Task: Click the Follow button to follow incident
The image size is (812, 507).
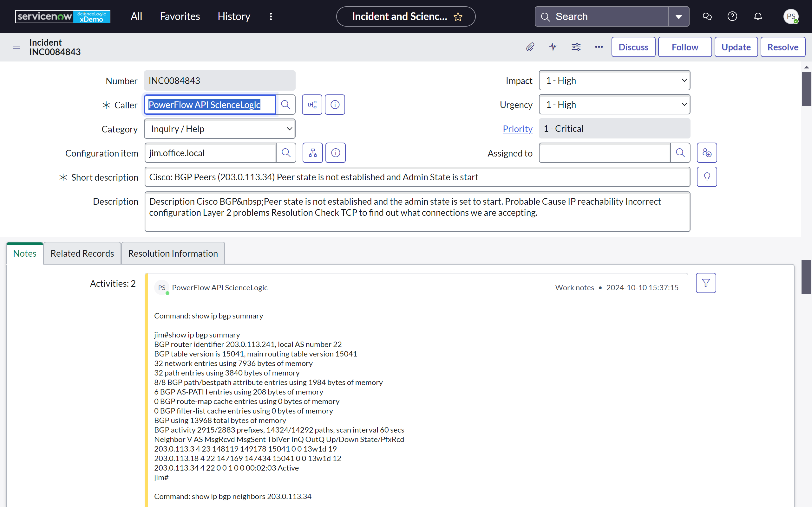Action: click(x=684, y=47)
